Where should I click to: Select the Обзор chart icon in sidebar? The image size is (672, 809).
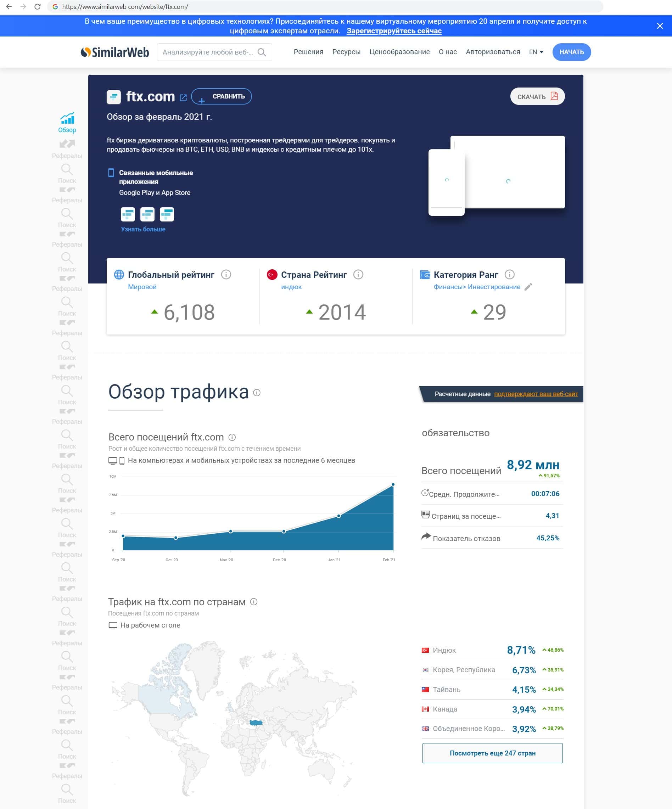coord(67,118)
